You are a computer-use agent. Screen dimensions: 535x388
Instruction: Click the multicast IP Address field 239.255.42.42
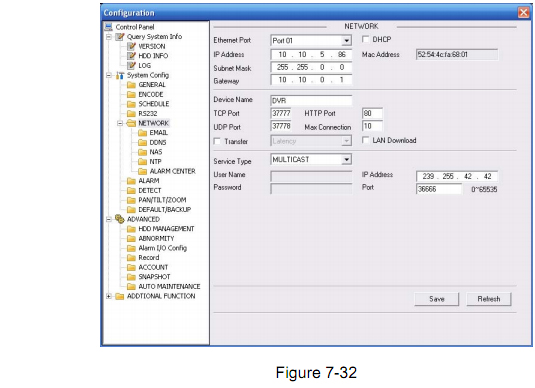pos(457,176)
